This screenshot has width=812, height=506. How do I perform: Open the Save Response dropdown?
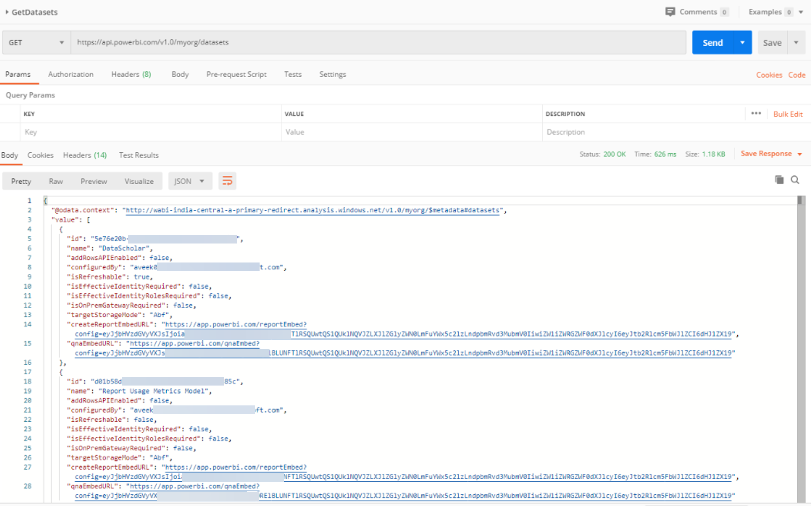pyautogui.click(x=771, y=154)
